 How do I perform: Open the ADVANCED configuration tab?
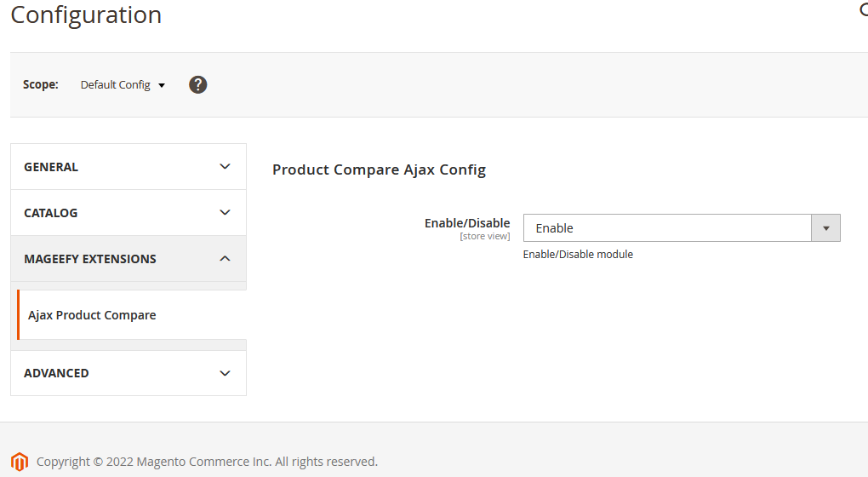click(56, 373)
